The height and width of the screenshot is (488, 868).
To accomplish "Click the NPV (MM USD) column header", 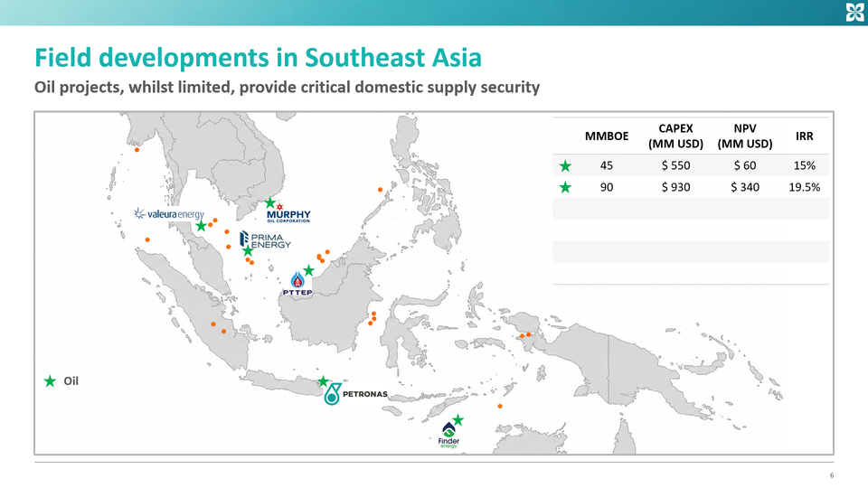I will pos(745,136).
